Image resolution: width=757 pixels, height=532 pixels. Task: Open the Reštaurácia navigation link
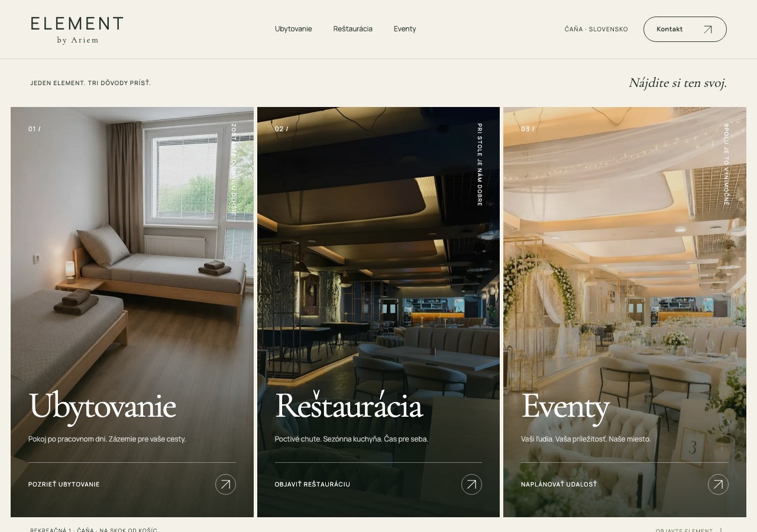[x=353, y=29]
